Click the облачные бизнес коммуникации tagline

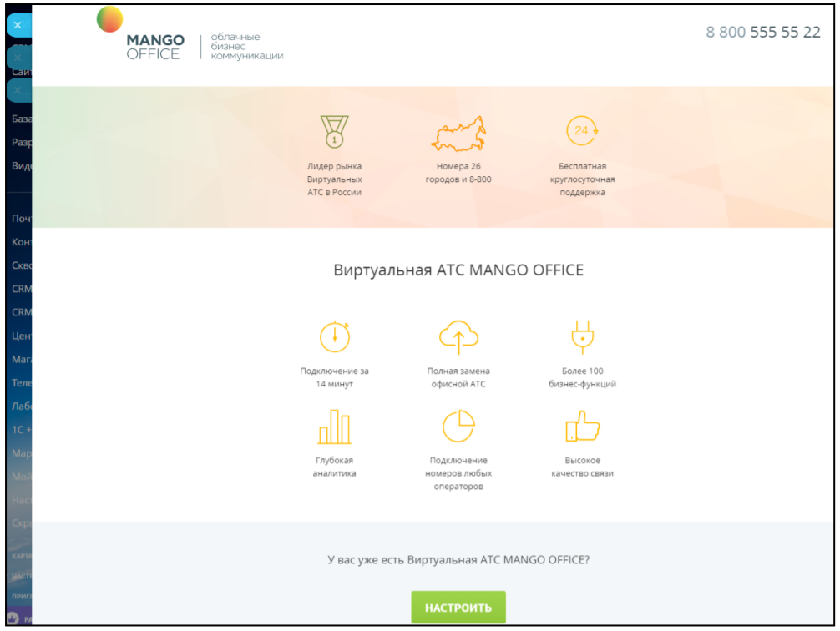[x=246, y=47]
